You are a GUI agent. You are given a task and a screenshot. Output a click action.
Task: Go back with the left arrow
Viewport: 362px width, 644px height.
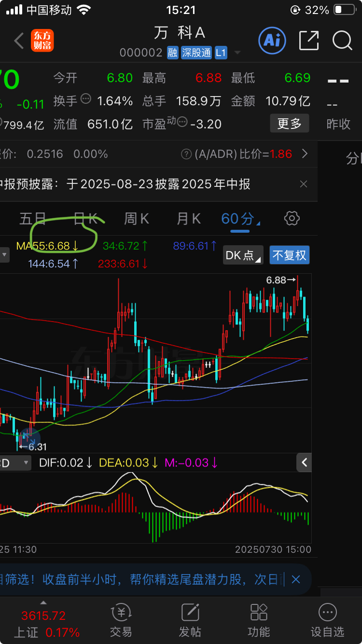click(x=19, y=41)
